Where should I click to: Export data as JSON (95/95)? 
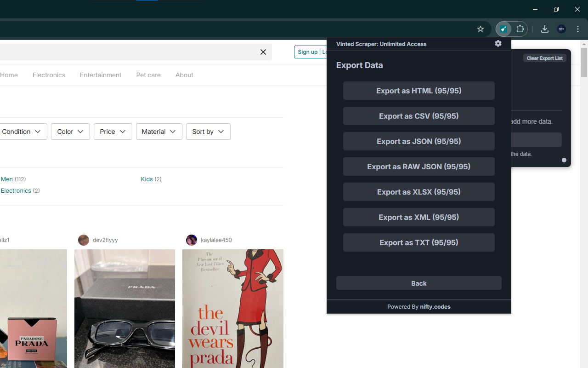click(419, 141)
